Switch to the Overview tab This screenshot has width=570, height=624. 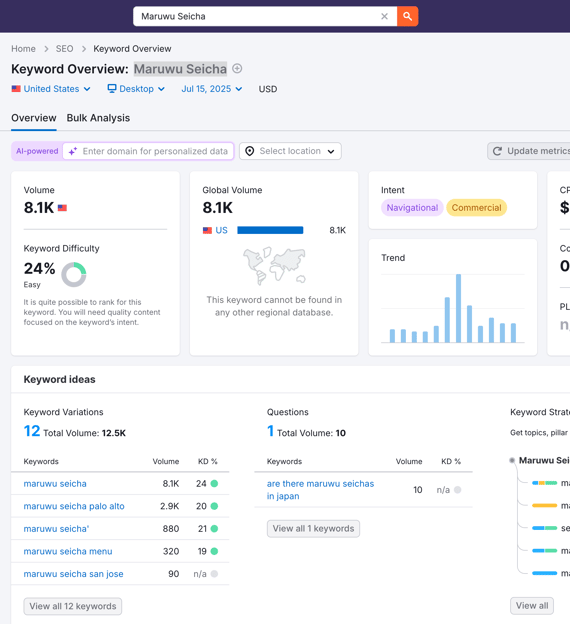[34, 118]
